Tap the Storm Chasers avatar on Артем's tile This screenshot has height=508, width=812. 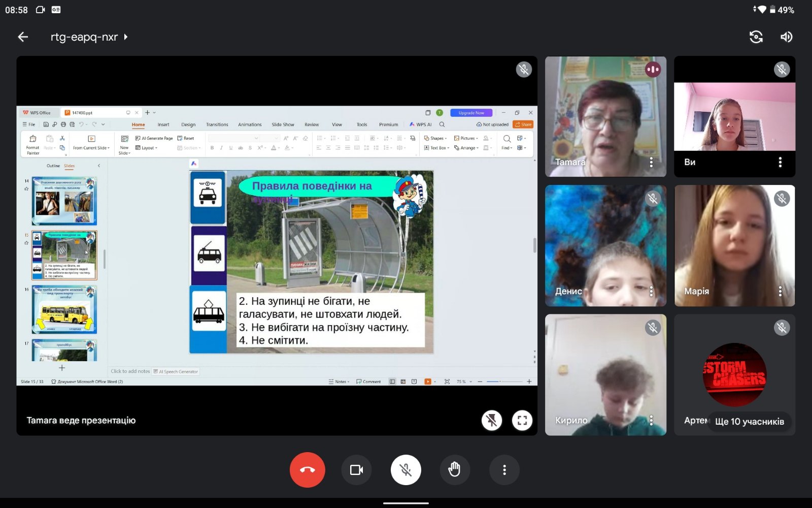[734, 375]
